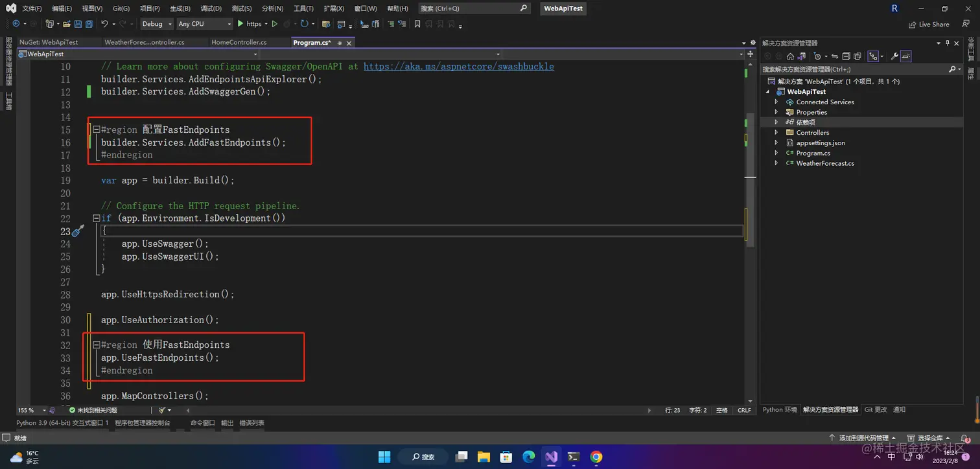Click the 未找到相关问题 status indicator

click(93, 410)
